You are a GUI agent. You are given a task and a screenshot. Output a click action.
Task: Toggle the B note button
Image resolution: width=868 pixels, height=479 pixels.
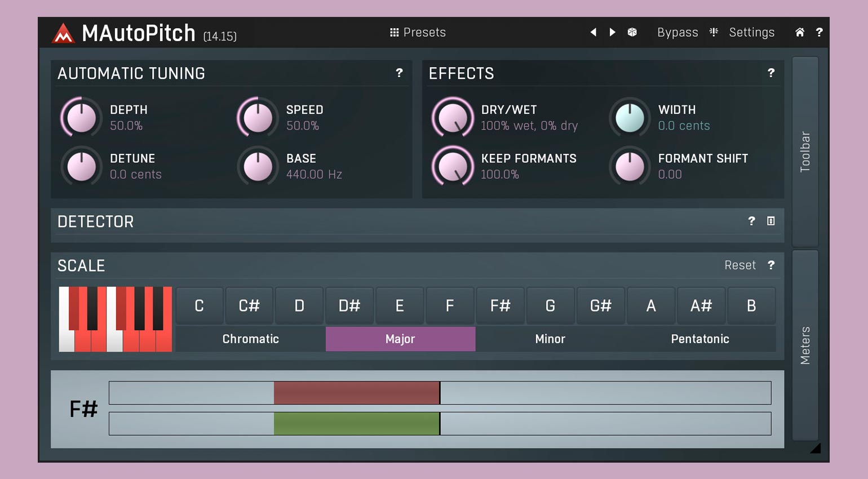(x=751, y=305)
